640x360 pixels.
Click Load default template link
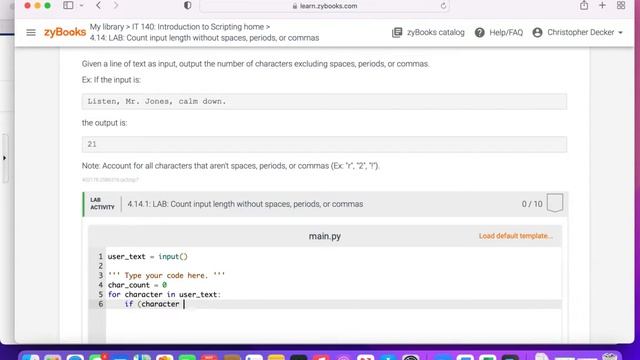516,236
